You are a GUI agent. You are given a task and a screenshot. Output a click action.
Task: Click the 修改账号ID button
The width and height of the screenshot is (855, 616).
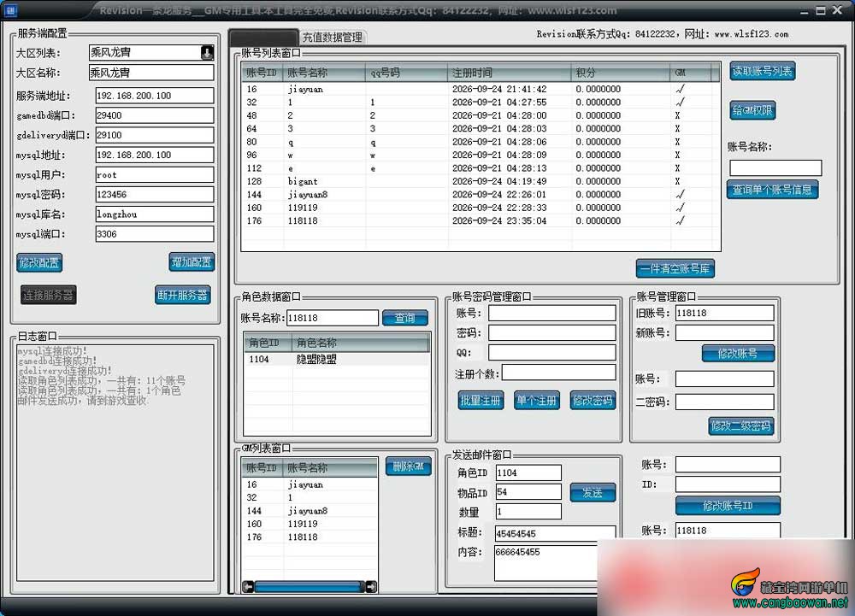[x=728, y=506]
